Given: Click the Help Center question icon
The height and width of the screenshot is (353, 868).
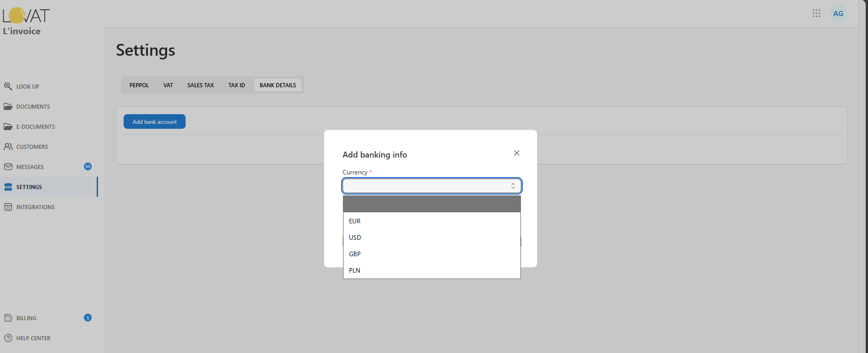Looking at the screenshot, I should tap(8, 338).
